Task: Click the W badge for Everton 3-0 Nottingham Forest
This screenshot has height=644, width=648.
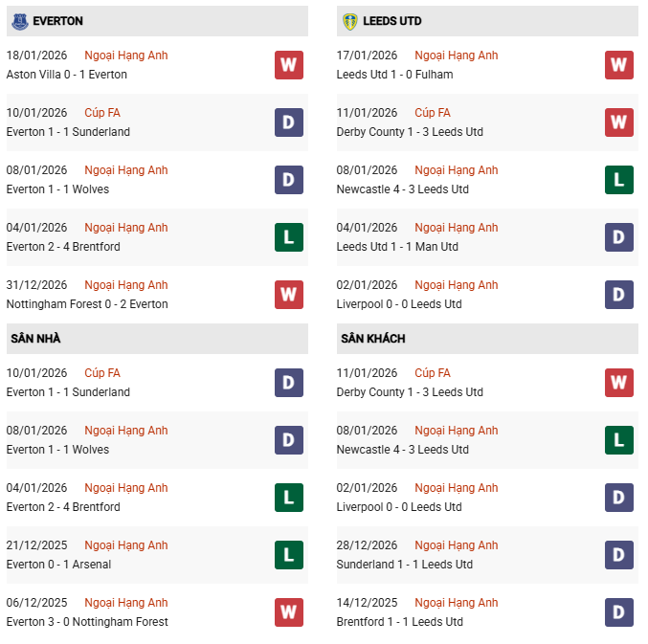Action: point(288,612)
